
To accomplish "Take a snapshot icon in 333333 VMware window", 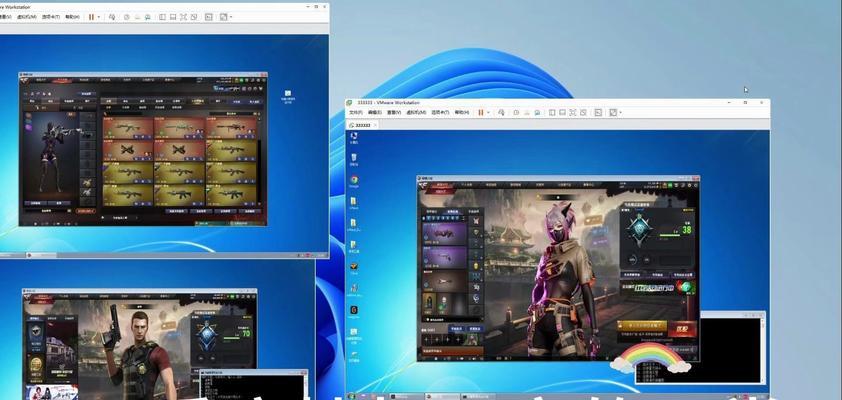I will [x=516, y=112].
